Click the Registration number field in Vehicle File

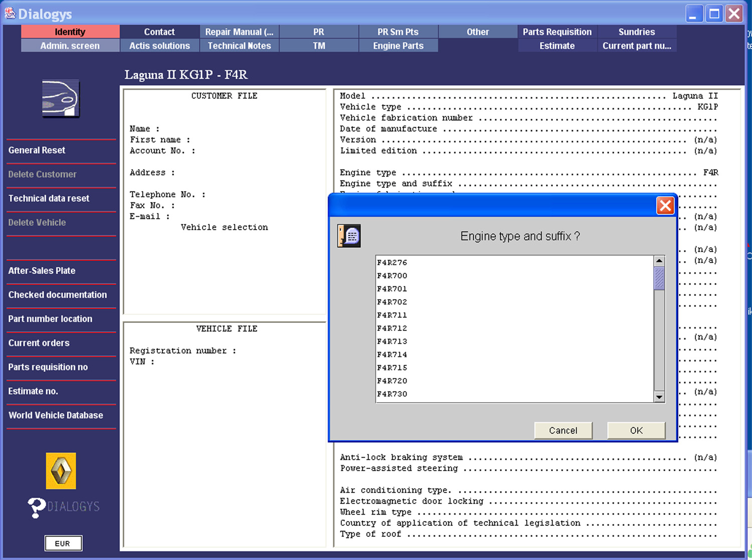click(183, 351)
